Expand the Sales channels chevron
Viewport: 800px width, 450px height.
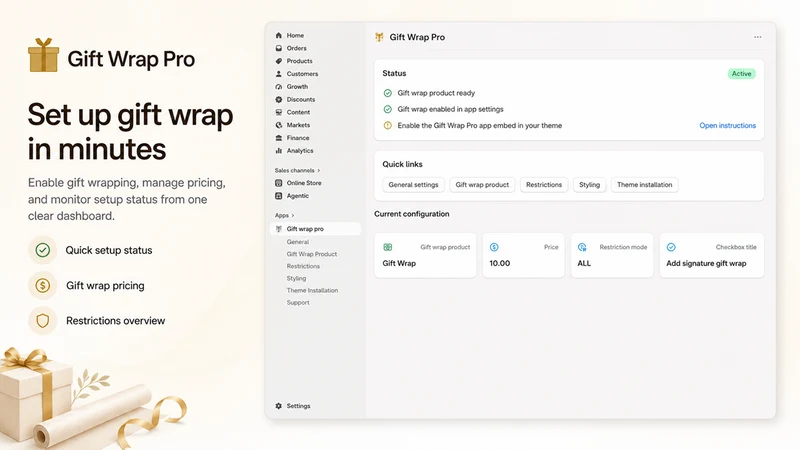click(x=319, y=170)
